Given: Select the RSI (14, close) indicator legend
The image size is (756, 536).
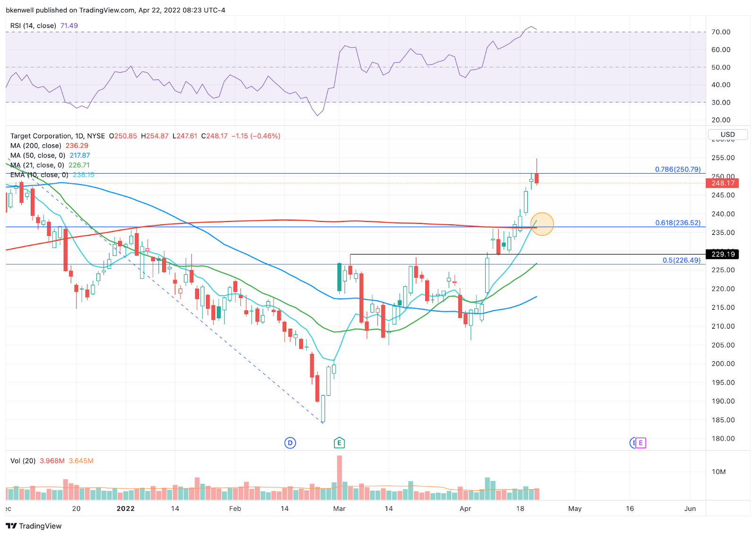Looking at the screenshot, I should [33, 26].
